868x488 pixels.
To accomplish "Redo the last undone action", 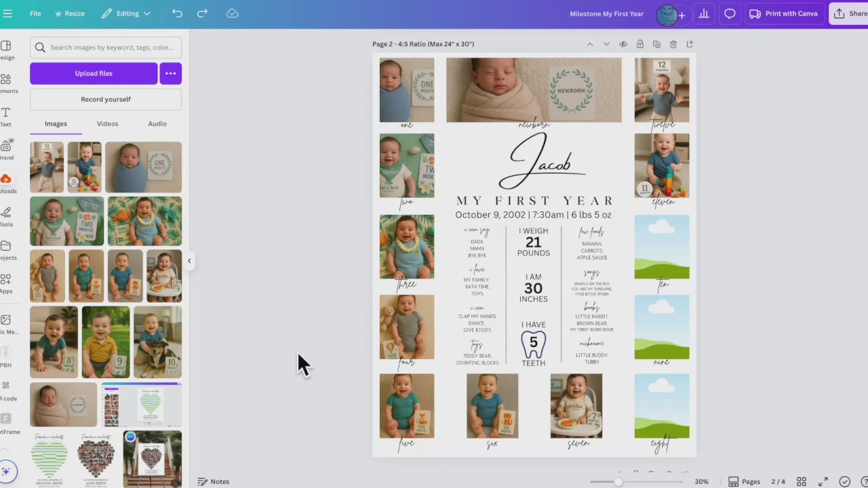I will point(202,14).
